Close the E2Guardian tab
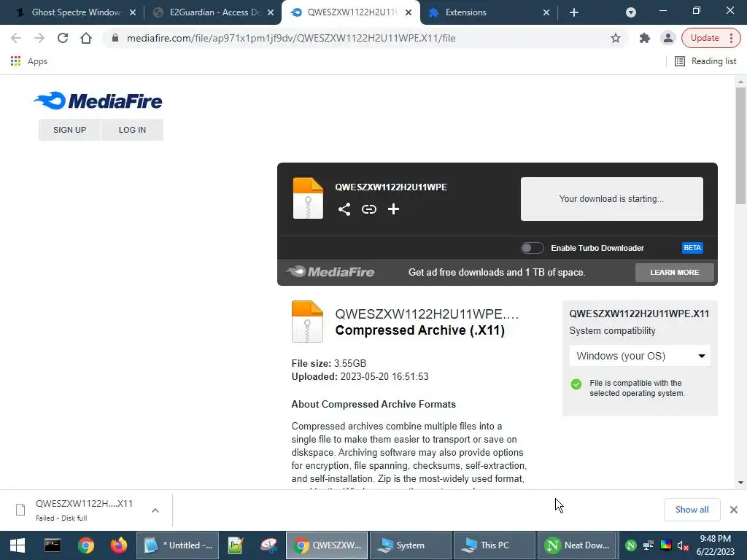The image size is (747, 560). tap(271, 12)
